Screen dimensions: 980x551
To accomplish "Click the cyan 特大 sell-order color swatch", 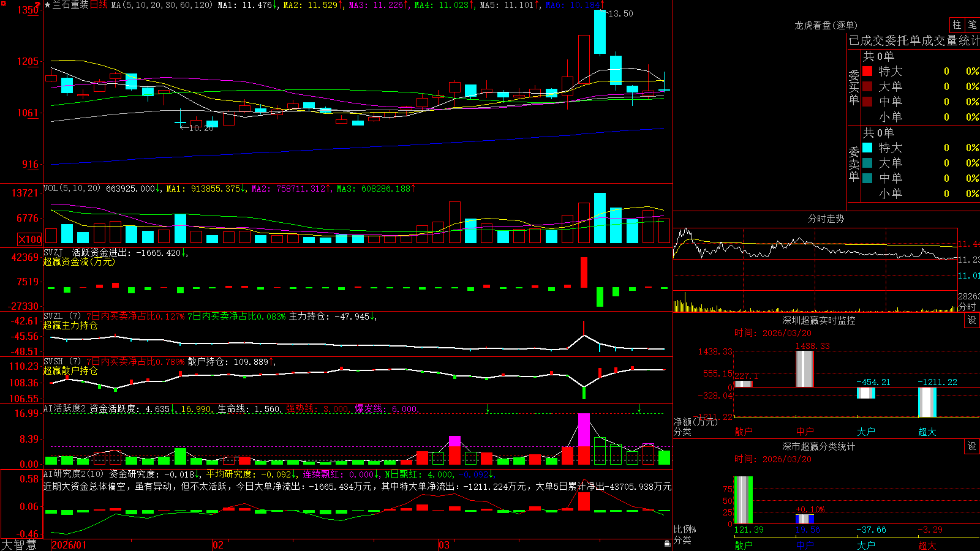I will tap(867, 148).
